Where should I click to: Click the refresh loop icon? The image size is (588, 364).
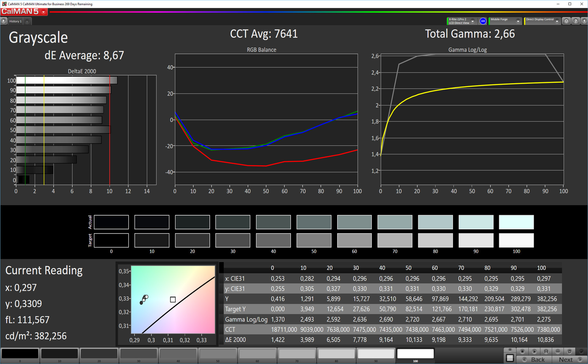[569, 351]
